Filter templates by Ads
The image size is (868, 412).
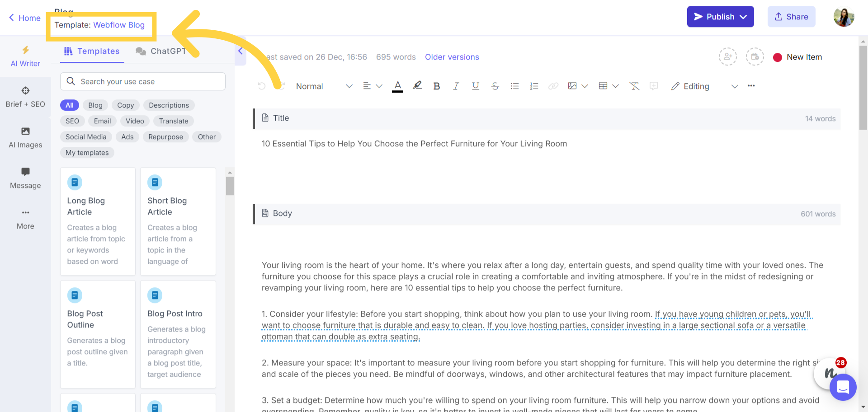point(127,137)
